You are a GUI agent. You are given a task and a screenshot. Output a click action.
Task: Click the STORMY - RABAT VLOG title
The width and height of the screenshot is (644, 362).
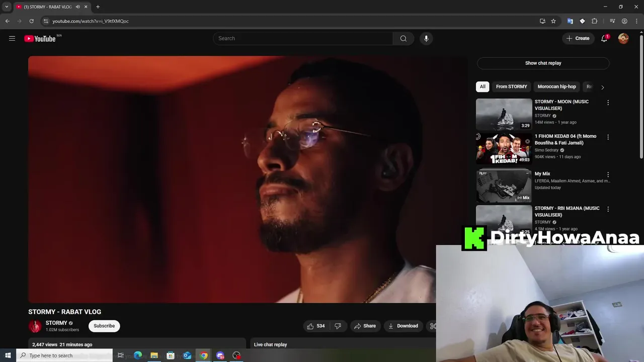pyautogui.click(x=64, y=312)
